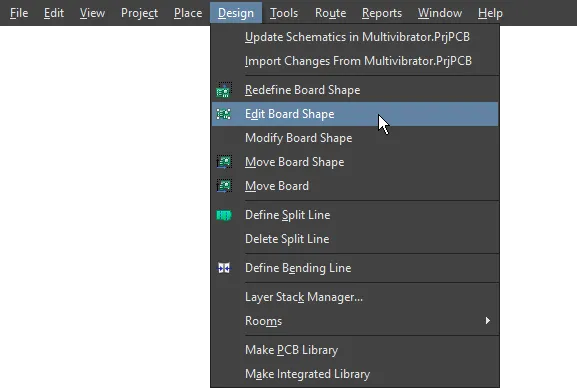Click the Redefine Board Shape icon
The height and width of the screenshot is (388, 577).
coord(224,90)
